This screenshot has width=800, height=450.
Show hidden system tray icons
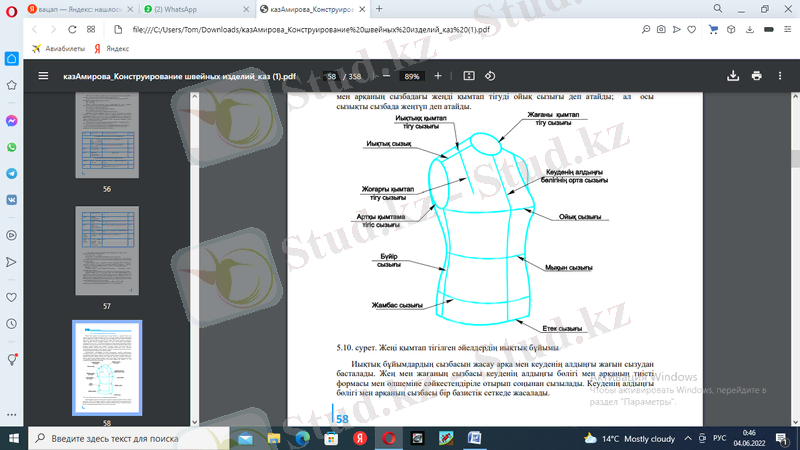tap(688, 438)
